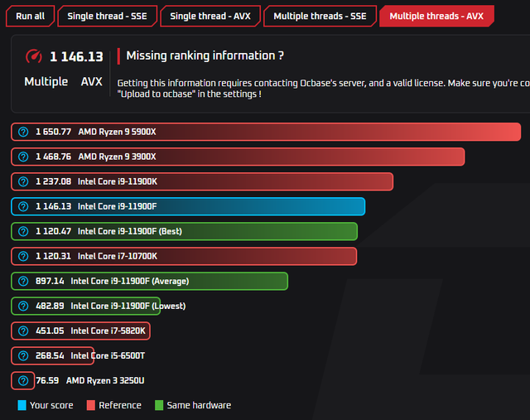
Task: Click the 'Same hardware' legend text
Action: (199, 405)
